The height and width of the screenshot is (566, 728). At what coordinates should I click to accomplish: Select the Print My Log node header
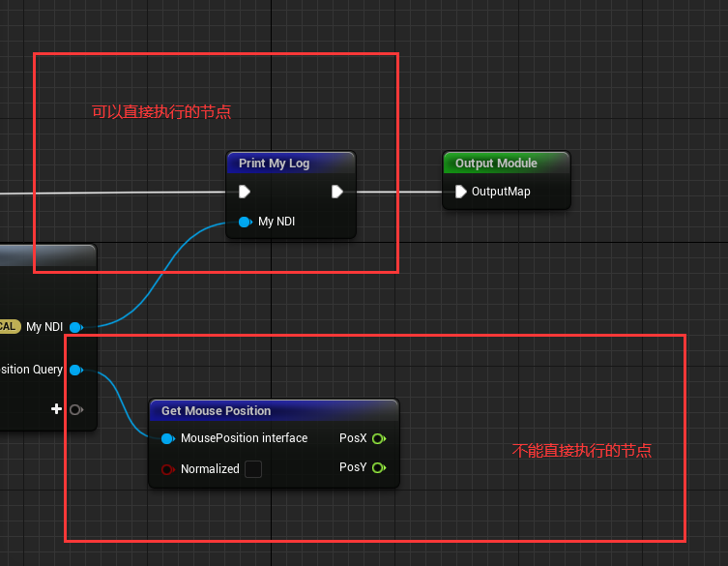[x=290, y=164]
